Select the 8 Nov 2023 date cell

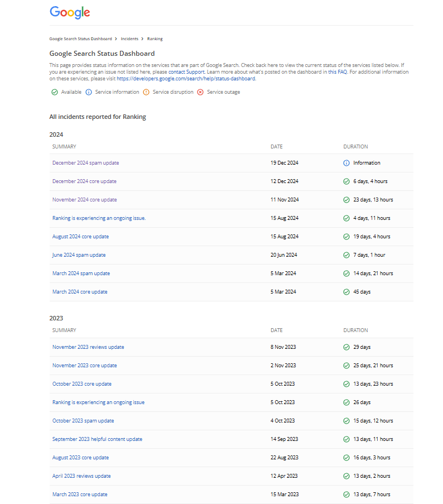click(x=283, y=347)
